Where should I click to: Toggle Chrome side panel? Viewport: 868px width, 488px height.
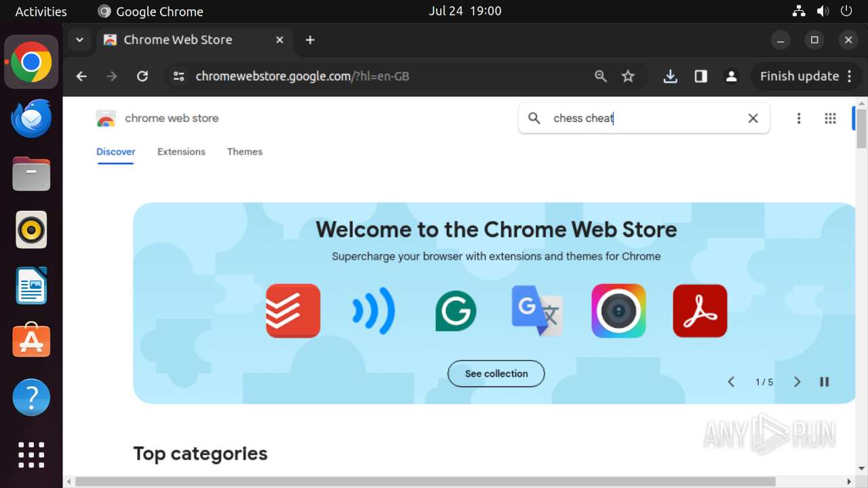click(701, 77)
